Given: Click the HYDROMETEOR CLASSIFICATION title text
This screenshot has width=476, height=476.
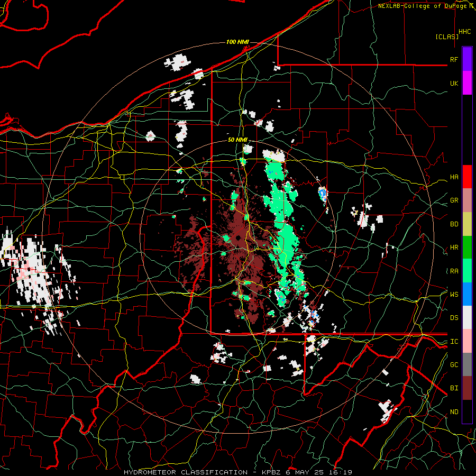Looking at the screenshot, I should [186, 472].
